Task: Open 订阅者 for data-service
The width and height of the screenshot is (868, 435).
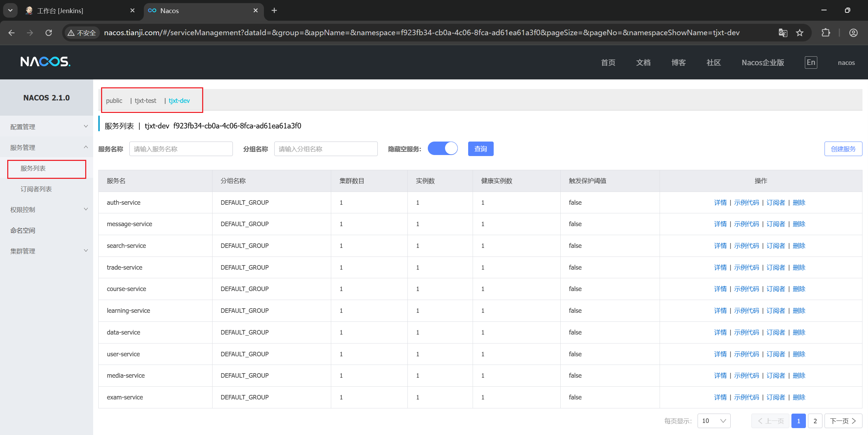Action: 776,332
